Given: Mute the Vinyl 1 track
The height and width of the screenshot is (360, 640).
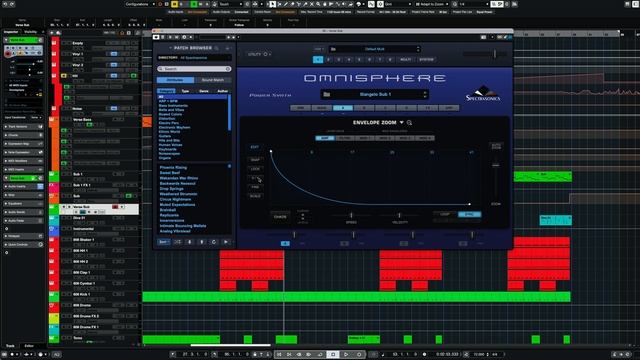Looking at the screenshot, I should [x=63, y=54].
